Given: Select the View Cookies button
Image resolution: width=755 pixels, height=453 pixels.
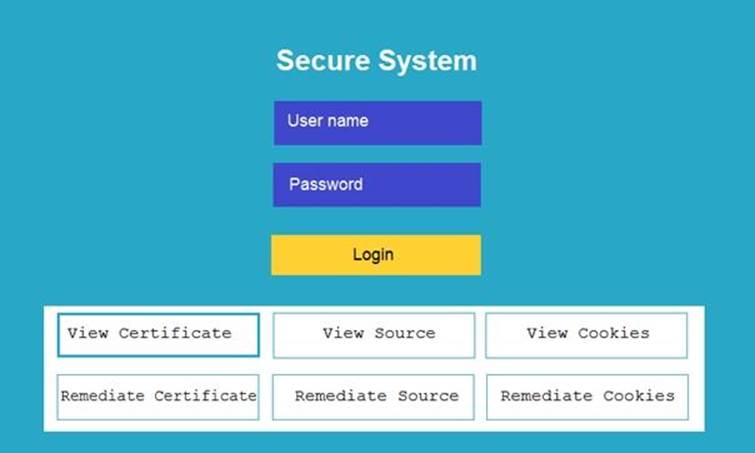Looking at the screenshot, I should 587,334.
